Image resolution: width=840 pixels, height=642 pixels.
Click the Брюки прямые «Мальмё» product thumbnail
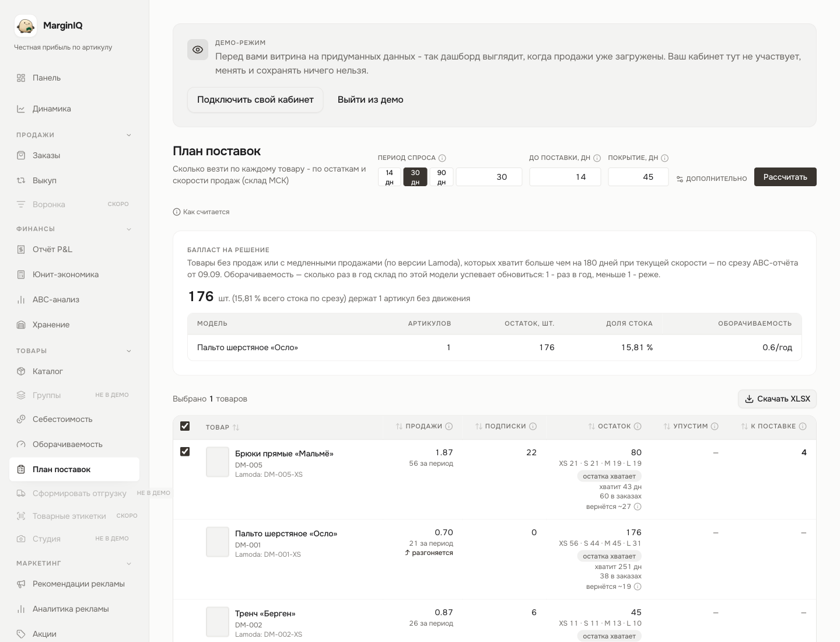tap(218, 462)
